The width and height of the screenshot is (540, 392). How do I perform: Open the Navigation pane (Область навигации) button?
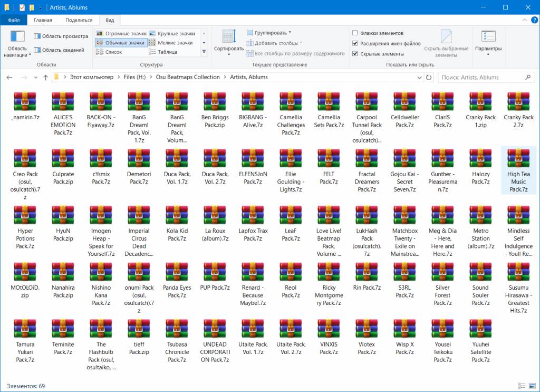click(17, 44)
